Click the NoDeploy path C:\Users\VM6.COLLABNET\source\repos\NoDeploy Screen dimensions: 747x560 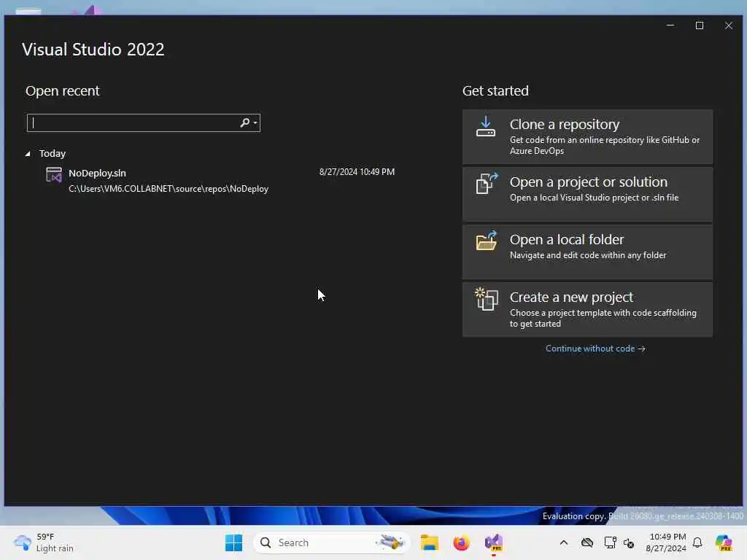click(x=169, y=189)
